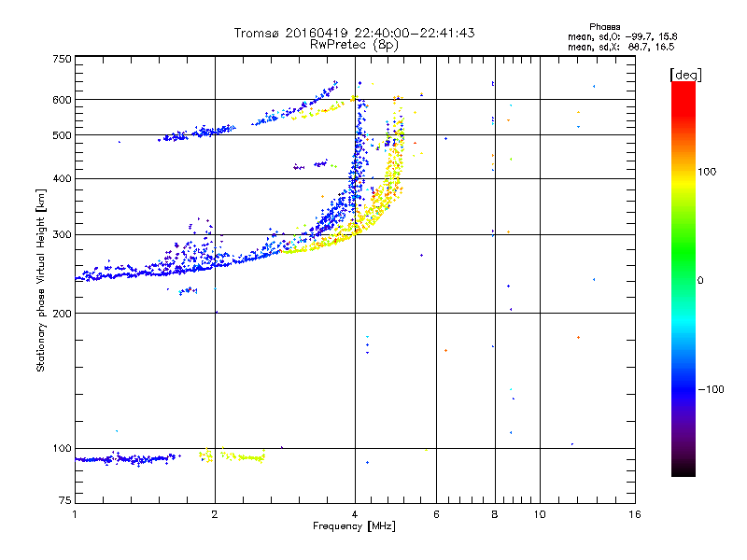
Task: Select the 'Phases' statistics header
Action: point(604,27)
